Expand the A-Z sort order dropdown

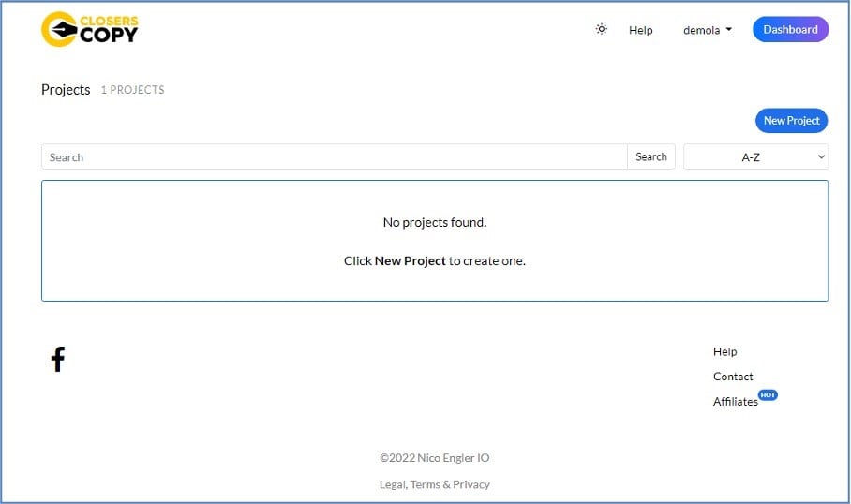coord(755,156)
